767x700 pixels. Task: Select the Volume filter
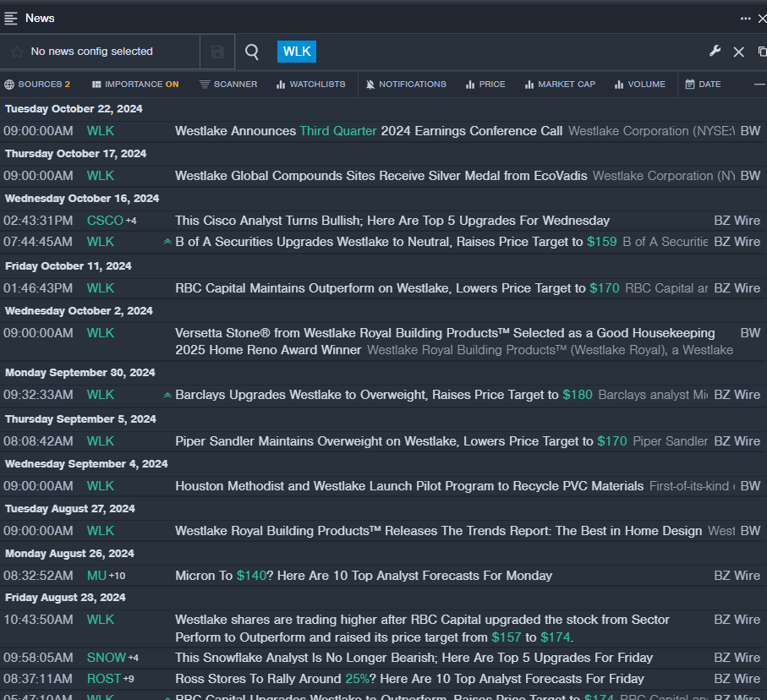[x=640, y=85]
